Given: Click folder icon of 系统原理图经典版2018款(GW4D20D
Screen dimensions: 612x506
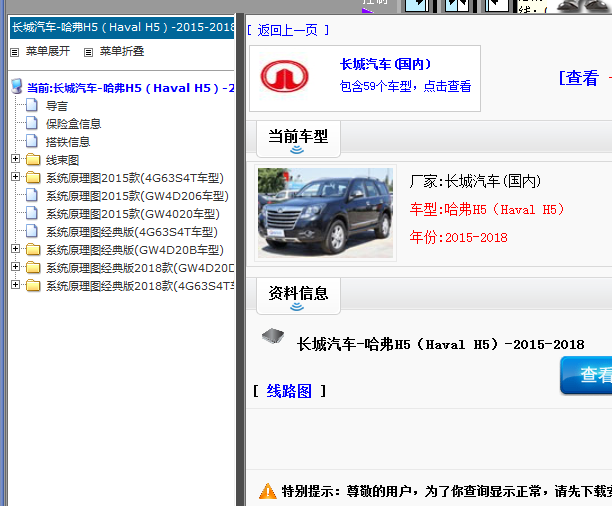Looking at the screenshot, I should click(x=33, y=267).
